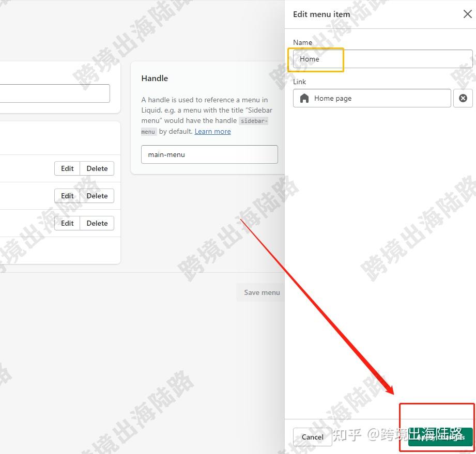Open the Link field showing Home page
Screen dimensions: 476x454
[372, 98]
